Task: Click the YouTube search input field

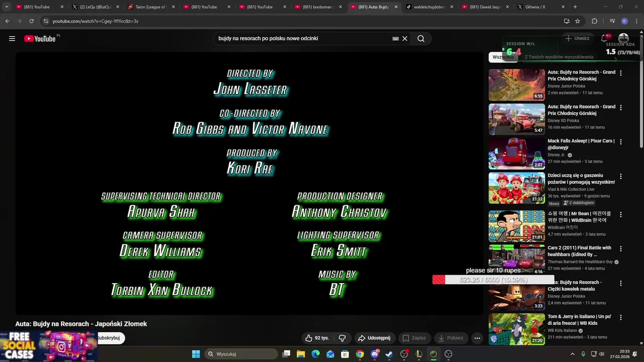Action: [x=303, y=39]
